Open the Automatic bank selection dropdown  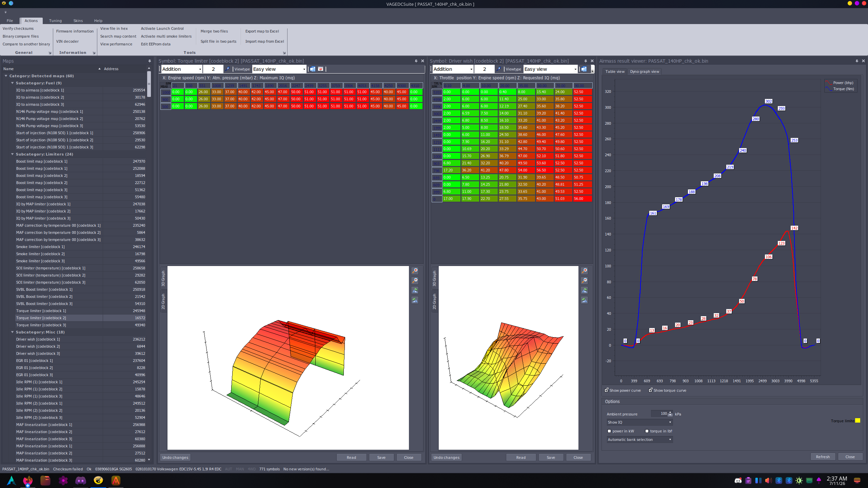640,440
